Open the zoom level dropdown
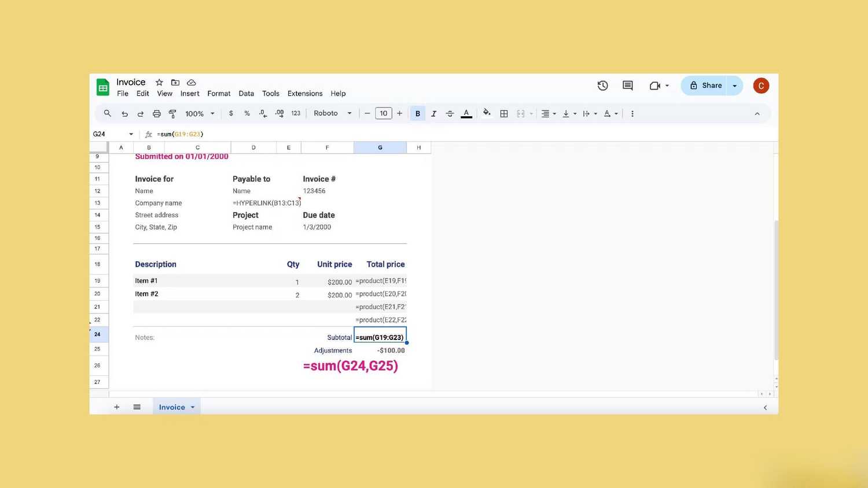Image resolution: width=868 pixels, height=488 pixels. tap(198, 113)
